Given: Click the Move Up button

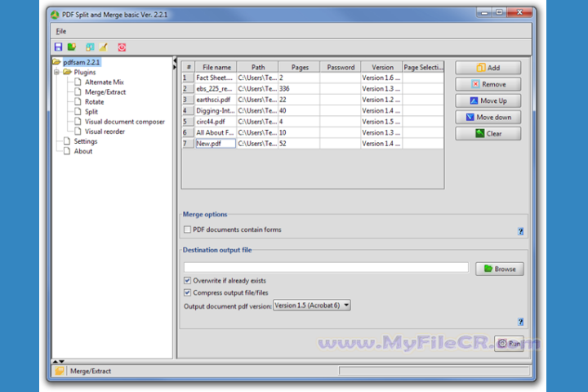Looking at the screenshot, I should (x=488, y=101).
